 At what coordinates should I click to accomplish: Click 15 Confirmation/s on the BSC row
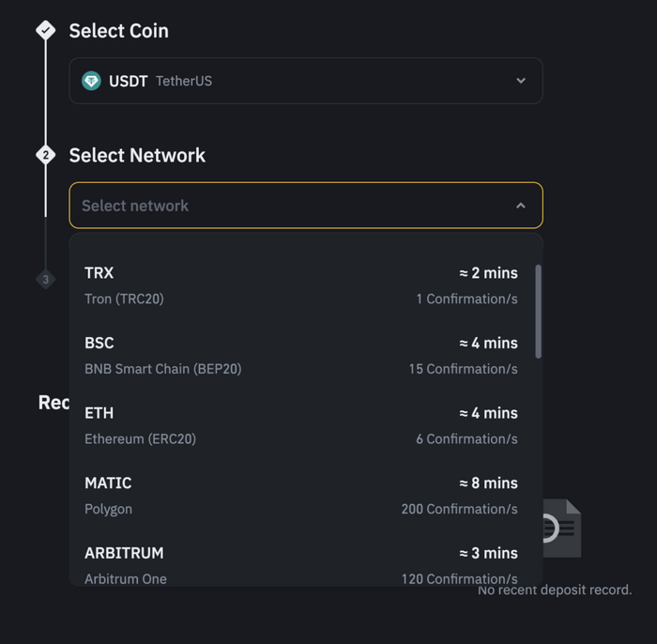(463, 369)
